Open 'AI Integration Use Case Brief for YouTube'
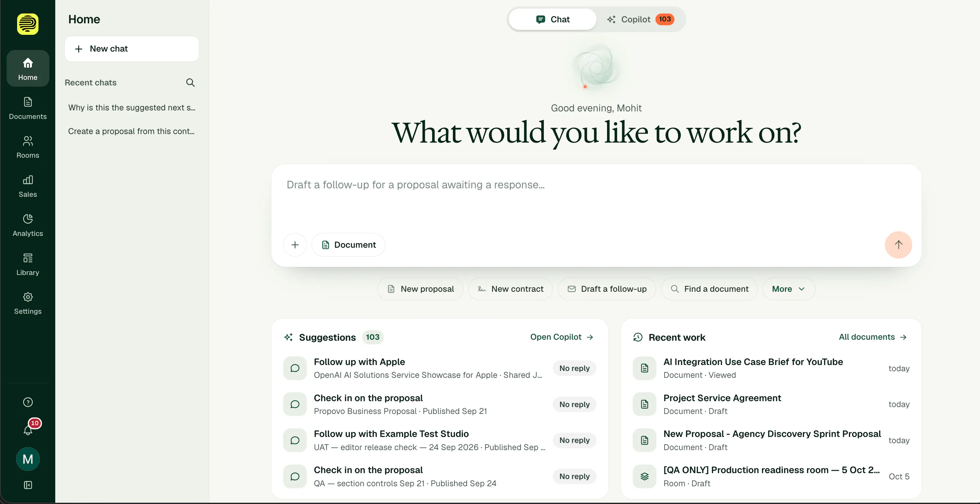The height and width of the screenshot is (504, 980). (x=771, y=368)
